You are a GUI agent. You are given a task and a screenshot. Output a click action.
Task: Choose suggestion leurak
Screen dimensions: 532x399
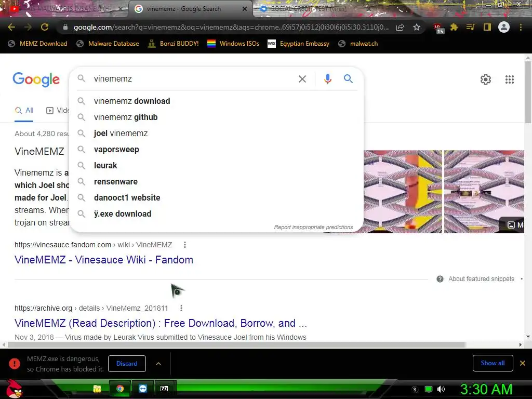click(x=217, y=166)
